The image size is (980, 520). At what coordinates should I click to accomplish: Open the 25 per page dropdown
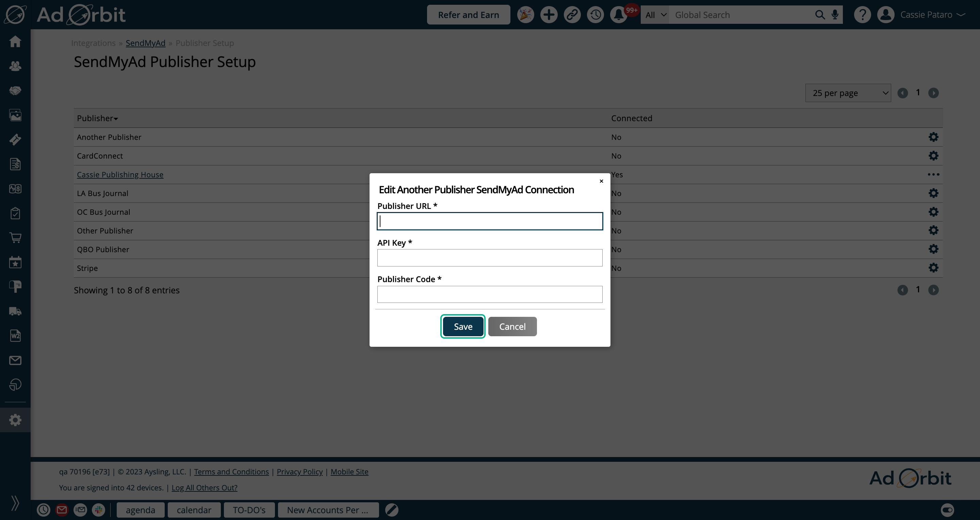tap(848, 93)
